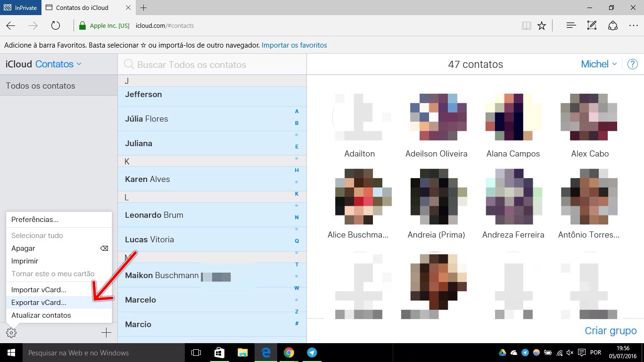Click Alex Cabo contact photo

589,116
